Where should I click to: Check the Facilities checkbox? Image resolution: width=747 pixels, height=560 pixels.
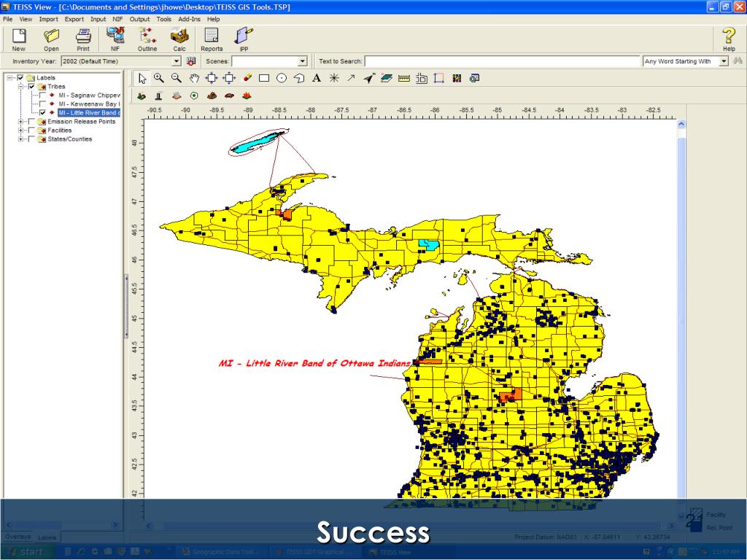[x=31, y=130]
